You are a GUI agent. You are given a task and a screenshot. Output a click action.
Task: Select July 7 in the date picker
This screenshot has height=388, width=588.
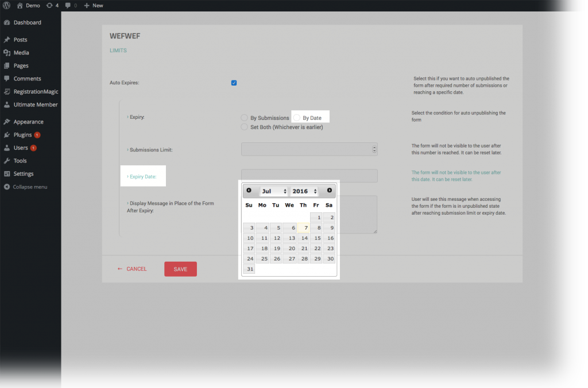click(304, 227)
